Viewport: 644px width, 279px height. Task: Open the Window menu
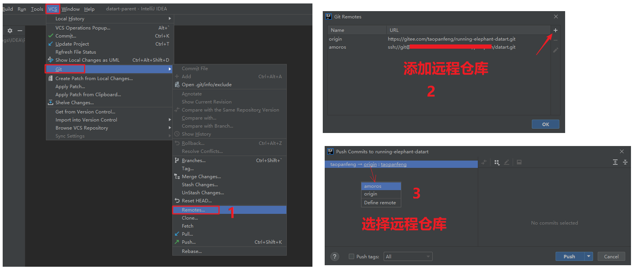click(x=70, y=9)
